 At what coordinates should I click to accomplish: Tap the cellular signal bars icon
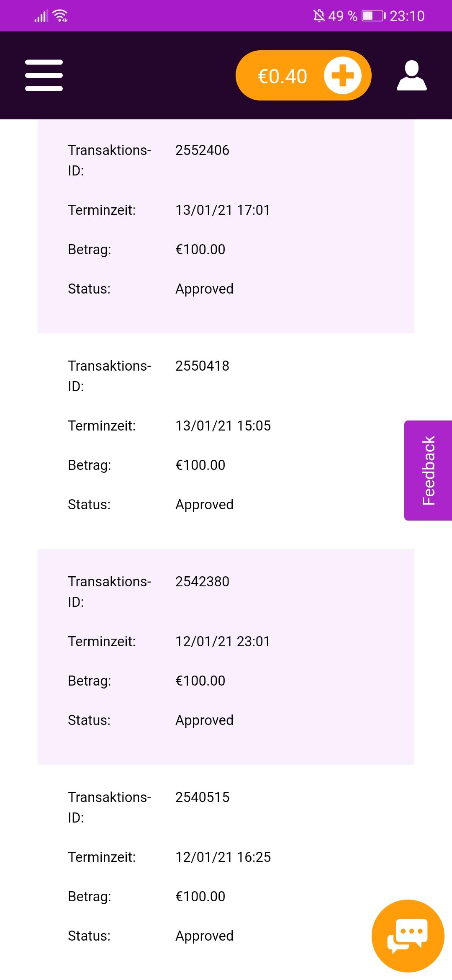[41, 17]
